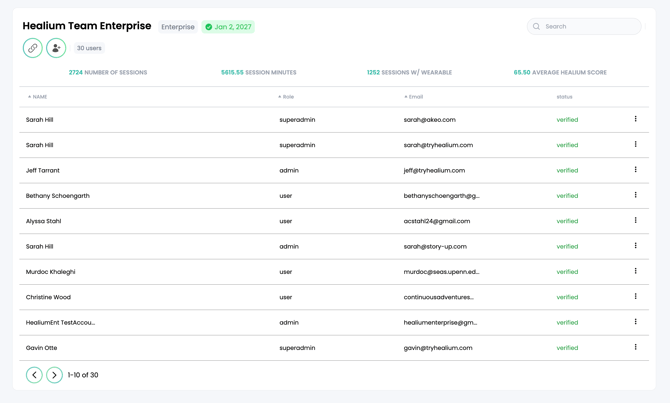Open three-dot menu for Christine Wood
This screenshot has width=670, height=403.
point(635,297)
